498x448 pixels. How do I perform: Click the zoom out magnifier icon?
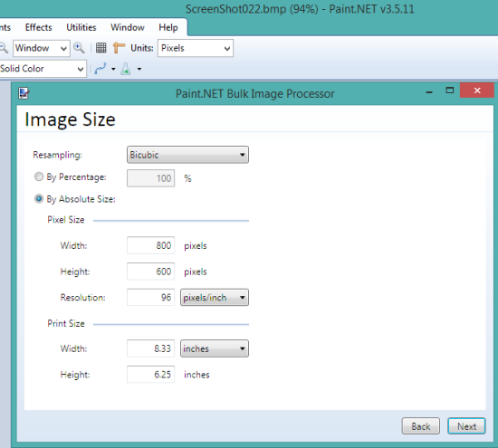point(4,48)
